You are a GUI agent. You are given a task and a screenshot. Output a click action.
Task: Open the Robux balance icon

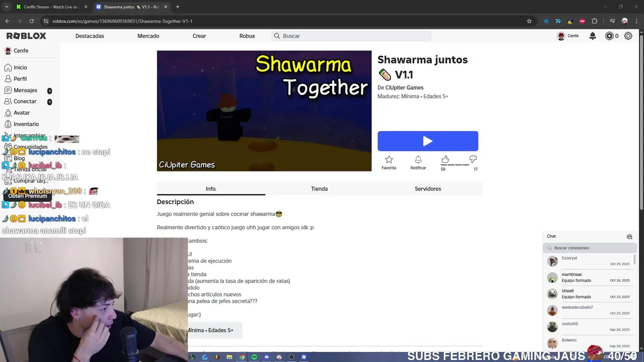pyautogui.click(x=609, y=36)
